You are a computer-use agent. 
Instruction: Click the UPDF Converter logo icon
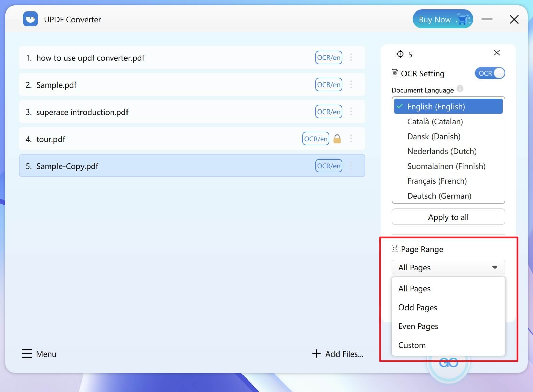coord(30,19)
